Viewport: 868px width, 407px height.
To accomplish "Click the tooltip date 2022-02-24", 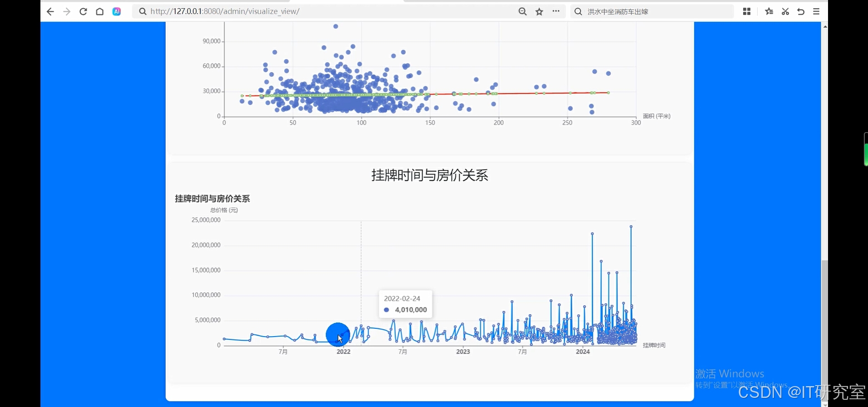I will click(402, 298).
